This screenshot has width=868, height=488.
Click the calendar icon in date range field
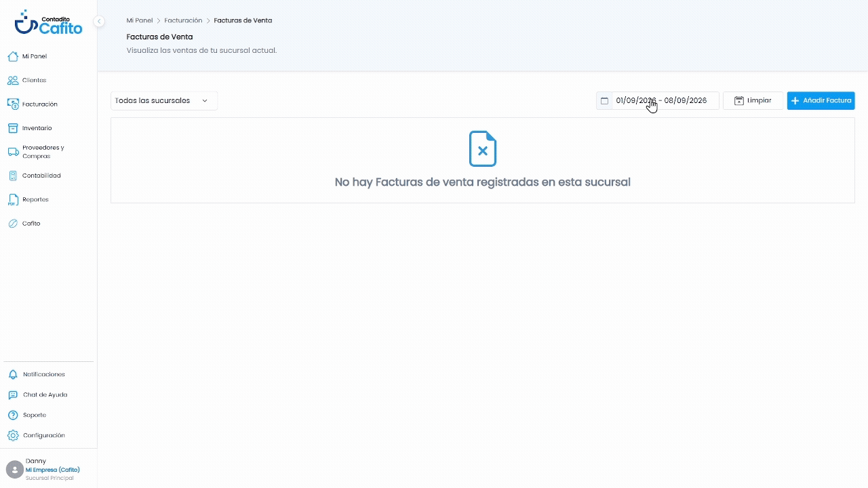(604, 101)
